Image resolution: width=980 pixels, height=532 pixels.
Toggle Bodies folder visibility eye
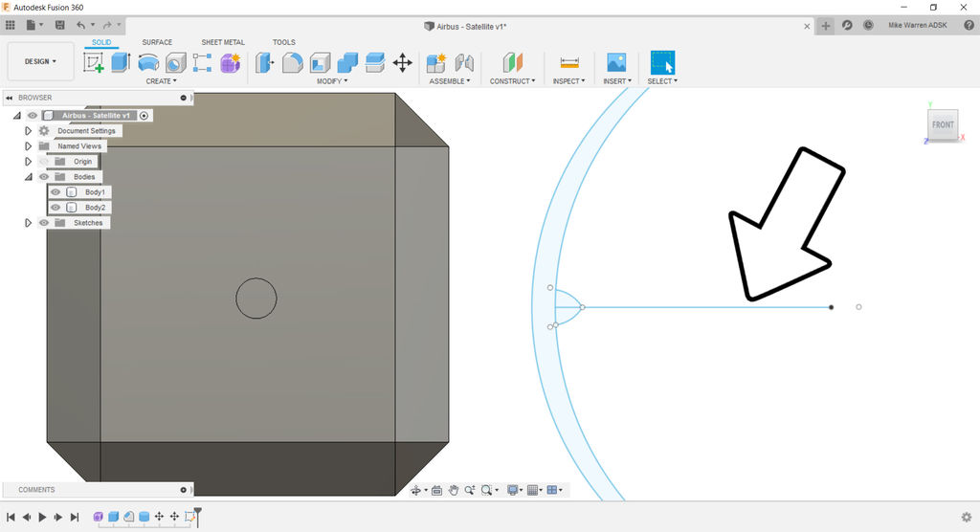click(44, 176)
